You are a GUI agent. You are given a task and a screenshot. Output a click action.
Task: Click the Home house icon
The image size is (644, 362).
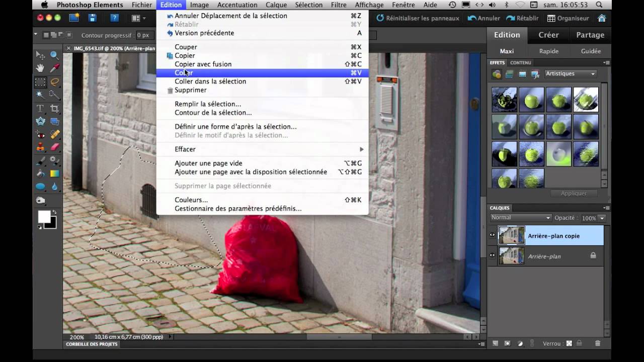[602, 18]
